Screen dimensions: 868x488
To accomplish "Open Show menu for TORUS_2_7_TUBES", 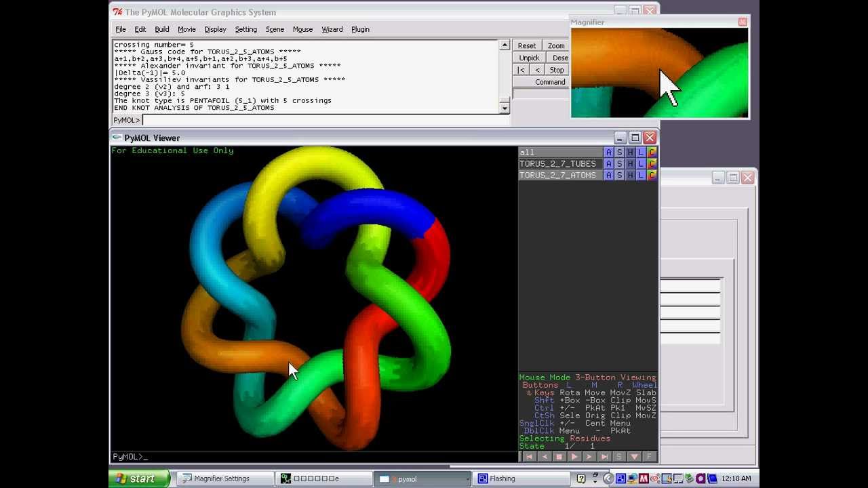I will click(x=619, y=164).
